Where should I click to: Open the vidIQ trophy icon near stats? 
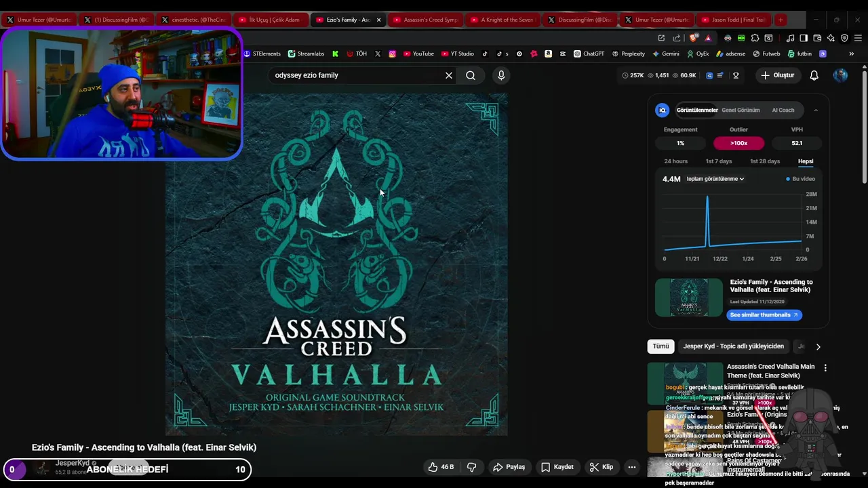(736, 75)
